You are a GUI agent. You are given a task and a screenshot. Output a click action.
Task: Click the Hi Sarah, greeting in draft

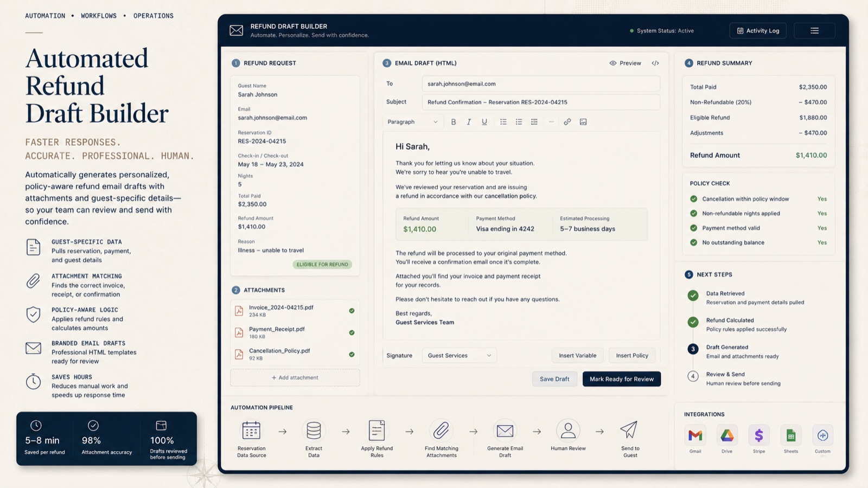click(x=412, y=146)
